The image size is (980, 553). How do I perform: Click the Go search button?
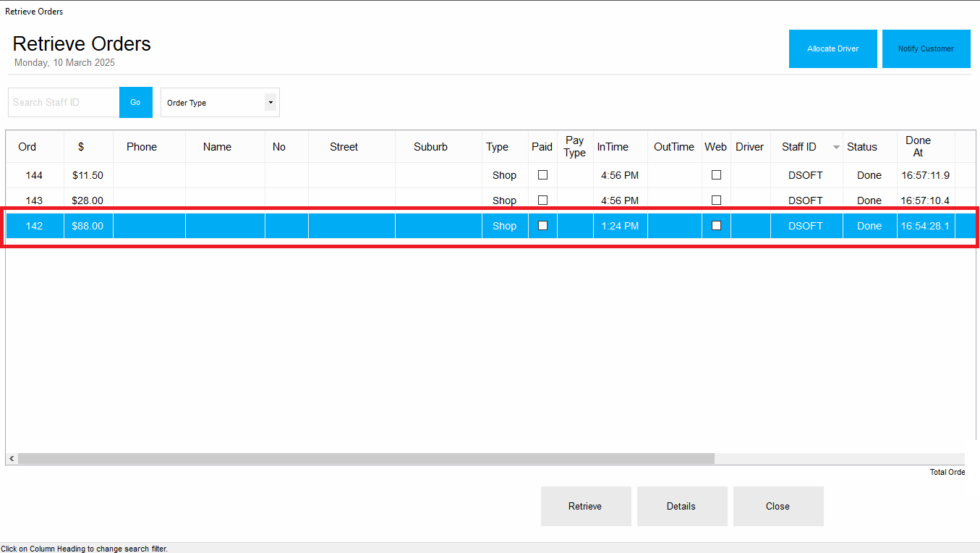135,102
